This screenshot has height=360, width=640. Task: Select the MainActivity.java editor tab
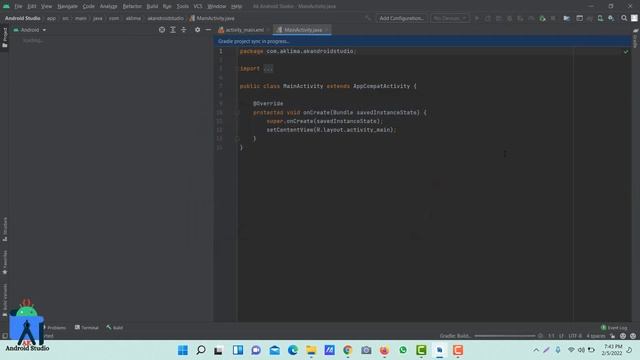point(303,30)
